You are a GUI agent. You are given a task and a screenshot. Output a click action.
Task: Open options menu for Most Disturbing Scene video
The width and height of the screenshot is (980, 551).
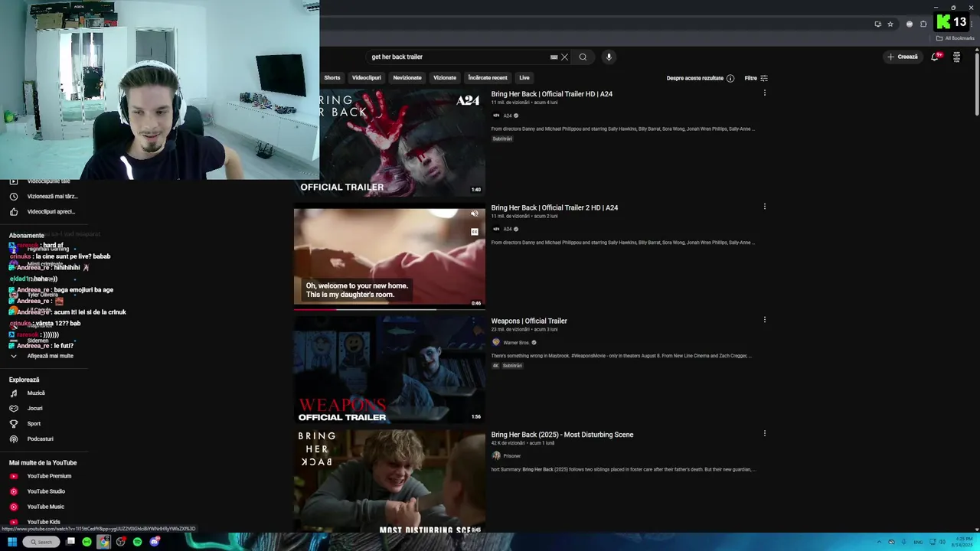point(764,433)
